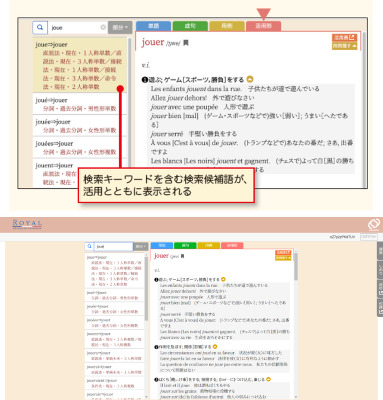Click the bookmark icon beside the large jouer headword
Image resolution: width=383 pixels, height=400 pixels.
coord(186,43)
